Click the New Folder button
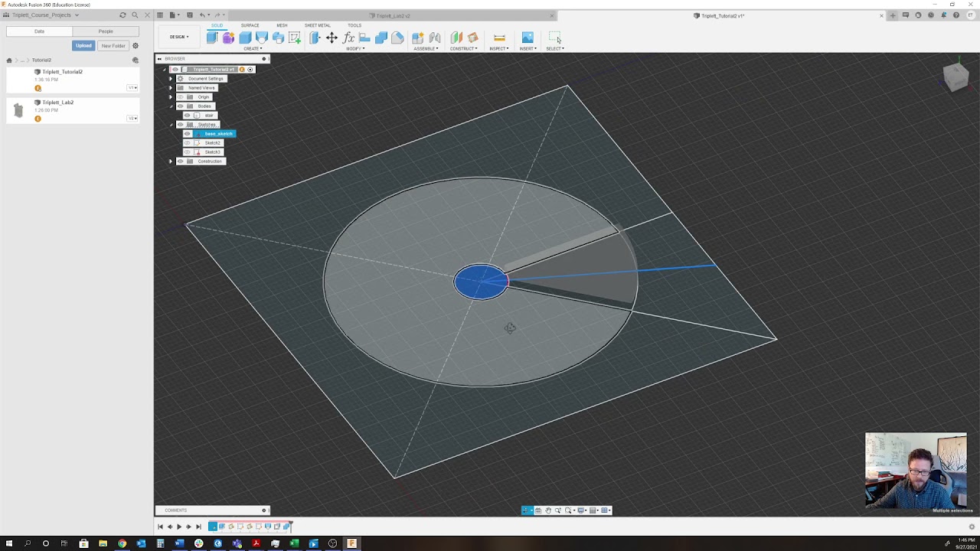 point(113,46)
